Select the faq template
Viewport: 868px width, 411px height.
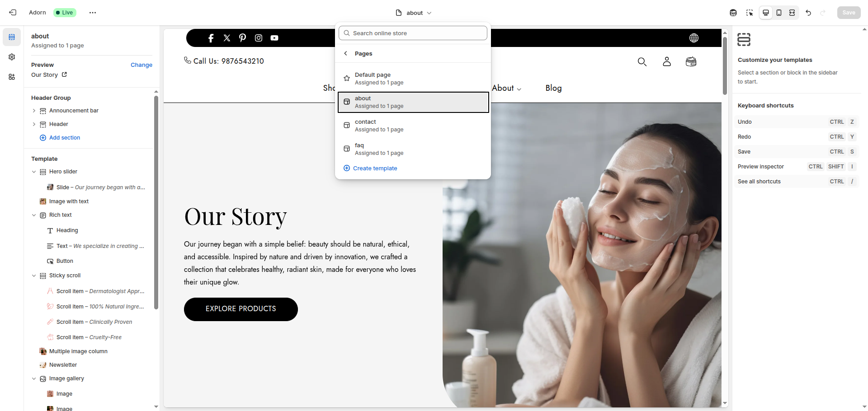point(413,149)
